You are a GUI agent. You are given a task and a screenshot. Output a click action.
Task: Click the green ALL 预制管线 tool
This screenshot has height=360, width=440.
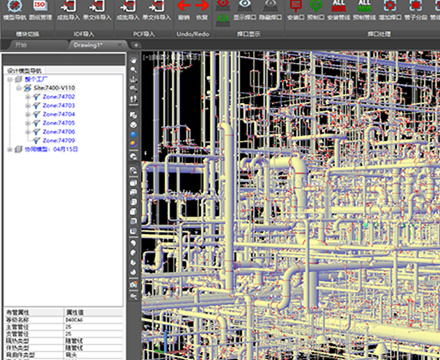point(364,10)
